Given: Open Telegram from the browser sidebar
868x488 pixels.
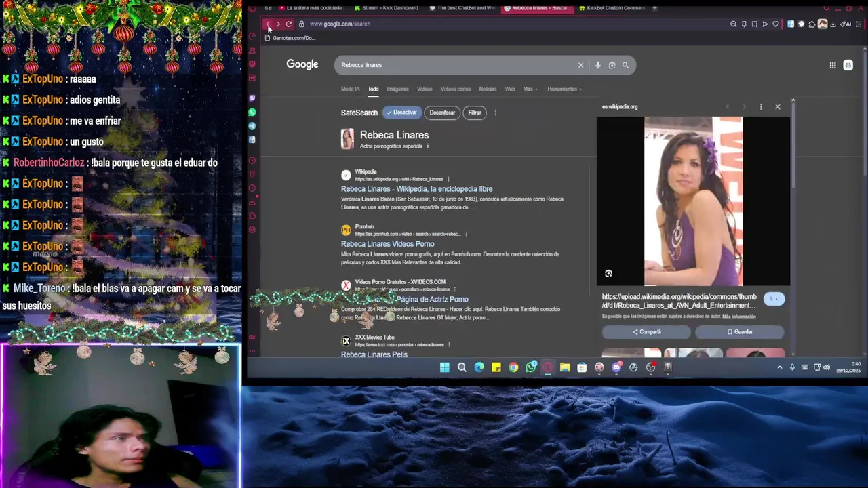Looking at the screenshot, I should click(x=252, y=126).
